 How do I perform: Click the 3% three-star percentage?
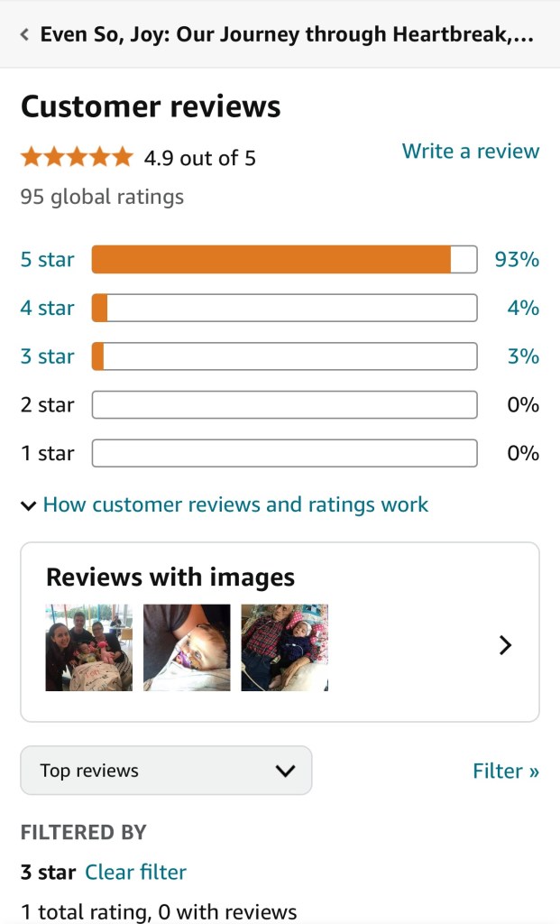click(522, 356)
